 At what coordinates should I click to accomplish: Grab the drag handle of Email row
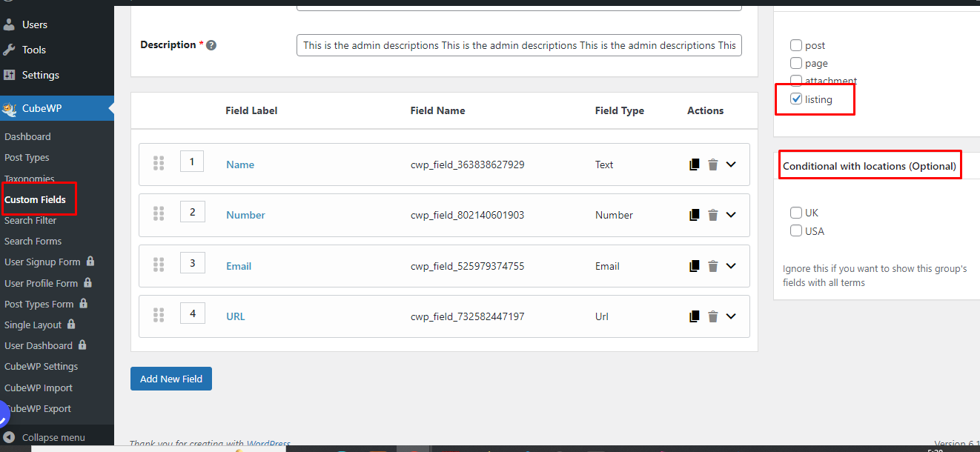[x=158, y=265]
